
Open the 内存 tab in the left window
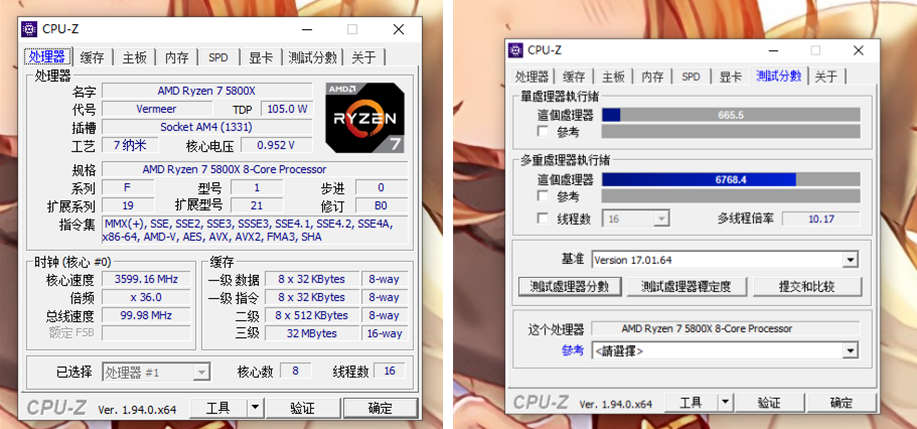[176, 57]
